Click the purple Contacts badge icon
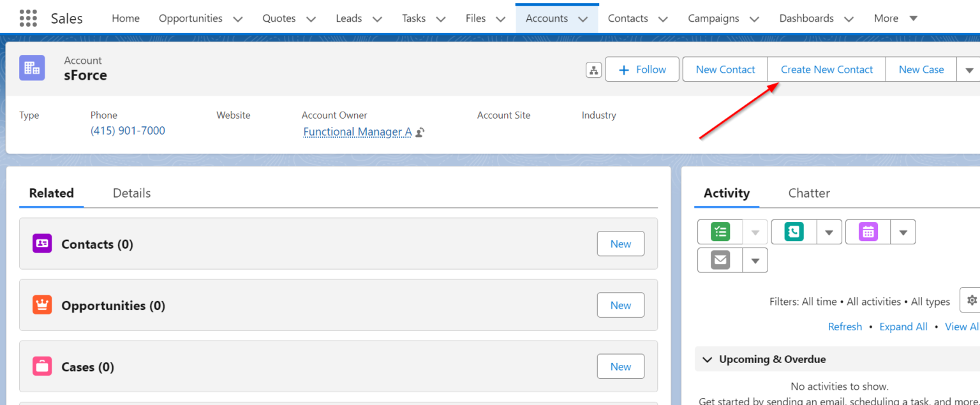Viewport: 980px width, 405px height. (41, 244)
